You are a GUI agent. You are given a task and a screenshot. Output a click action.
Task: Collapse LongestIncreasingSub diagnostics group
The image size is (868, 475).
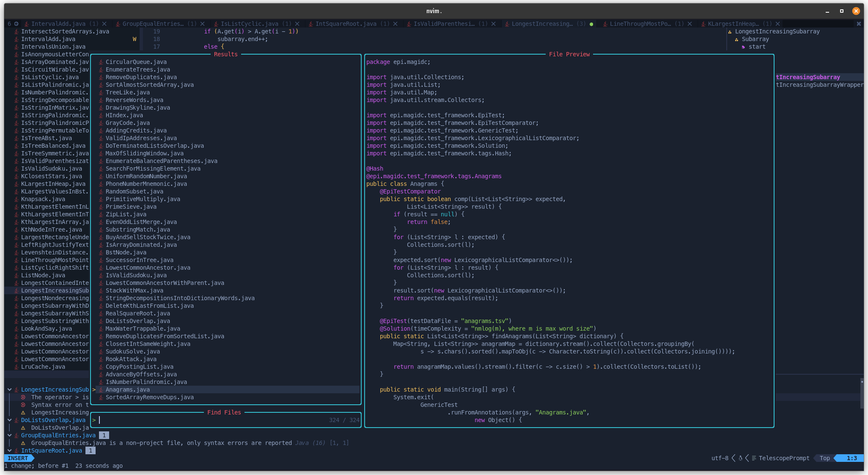click(x=9, y=389)
